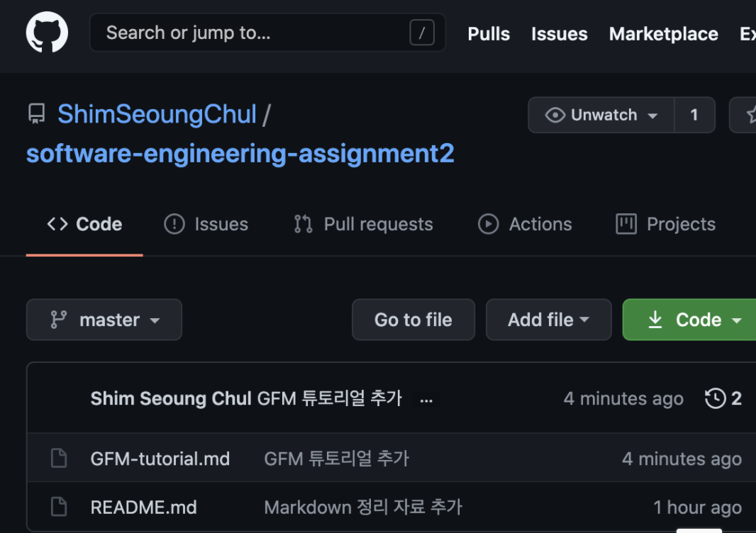This screenshot has height=533, width=756.
Task: Click the Search or jump to field
Action: (x=267, y=32)
